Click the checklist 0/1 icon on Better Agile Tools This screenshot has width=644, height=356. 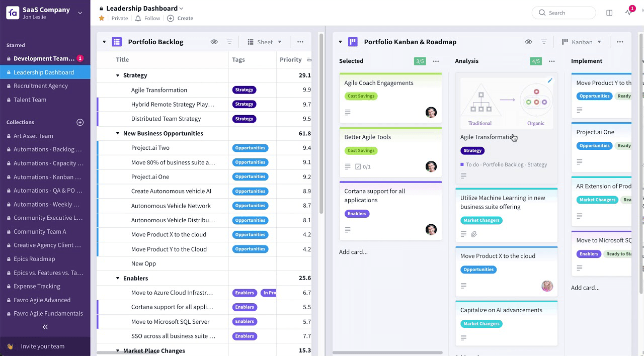coord(363,166)
